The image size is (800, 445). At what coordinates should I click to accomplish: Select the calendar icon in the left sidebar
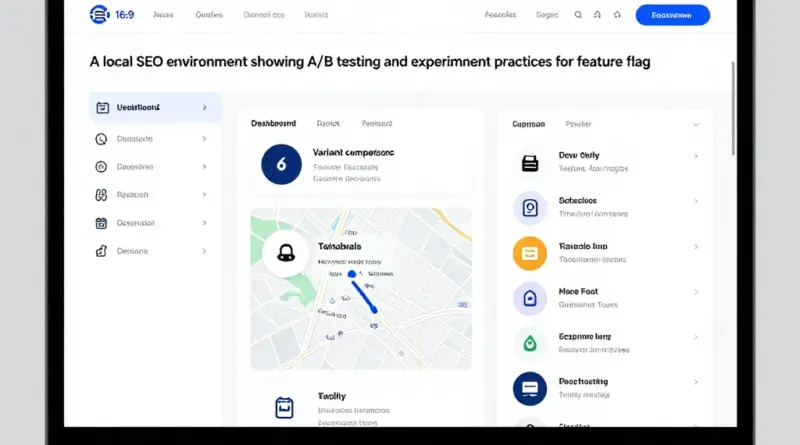(x=101, y=223)
